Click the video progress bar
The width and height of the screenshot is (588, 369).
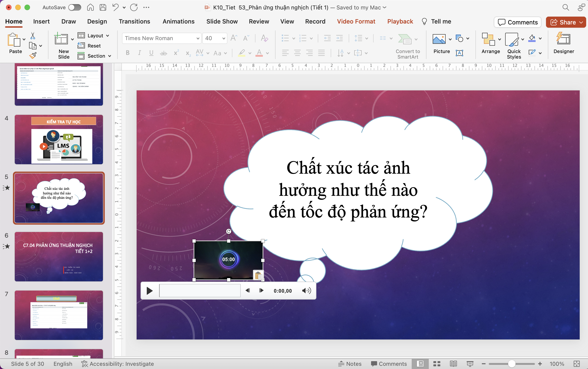pyautogui.click(x=200, y=290)
